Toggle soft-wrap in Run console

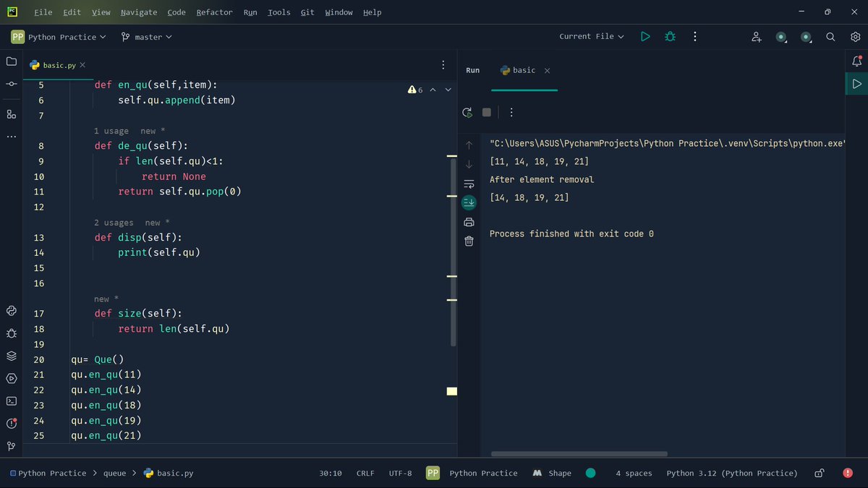coord(469,184)
